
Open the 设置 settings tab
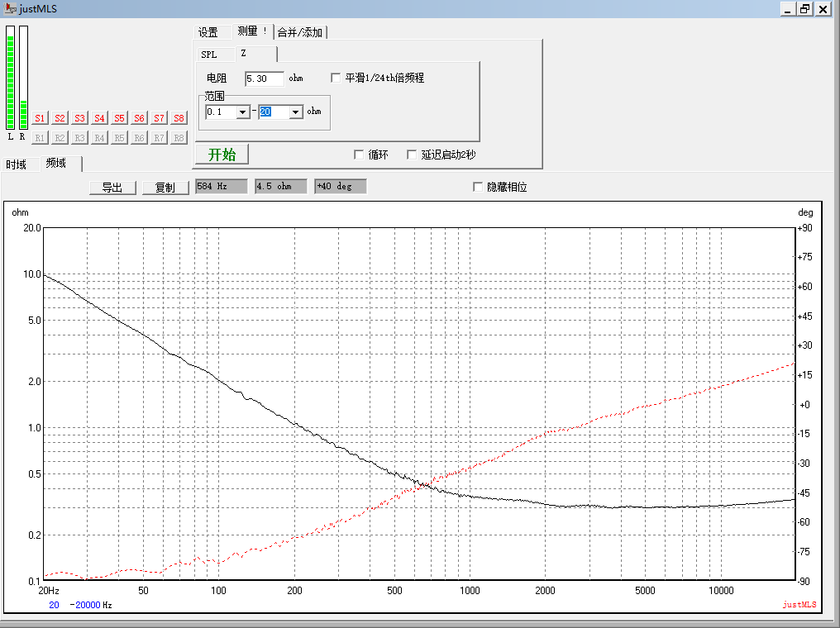(x=208, y=32)
